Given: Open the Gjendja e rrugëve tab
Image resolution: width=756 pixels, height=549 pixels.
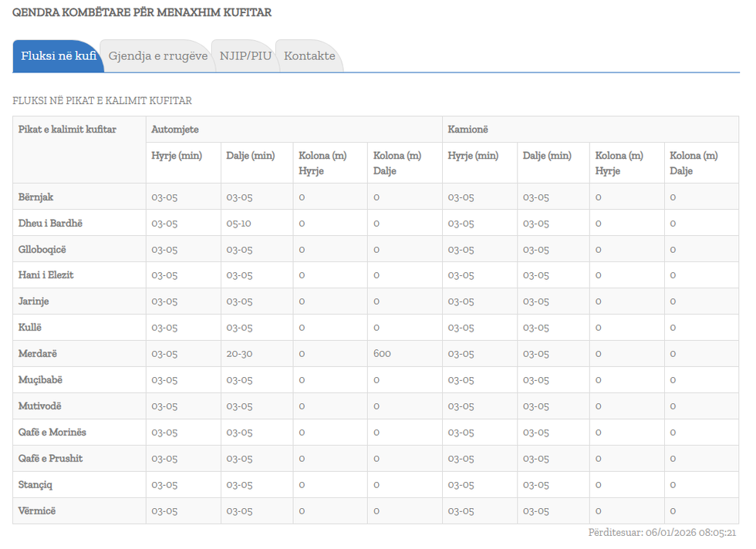Looking at the screenshot, I should click(157, 56).
